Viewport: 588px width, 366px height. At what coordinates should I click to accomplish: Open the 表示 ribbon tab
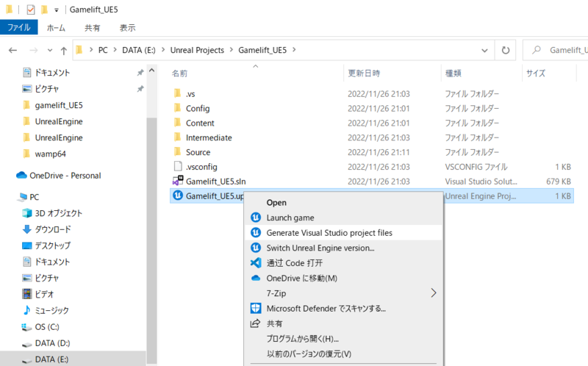coord(127,28)
